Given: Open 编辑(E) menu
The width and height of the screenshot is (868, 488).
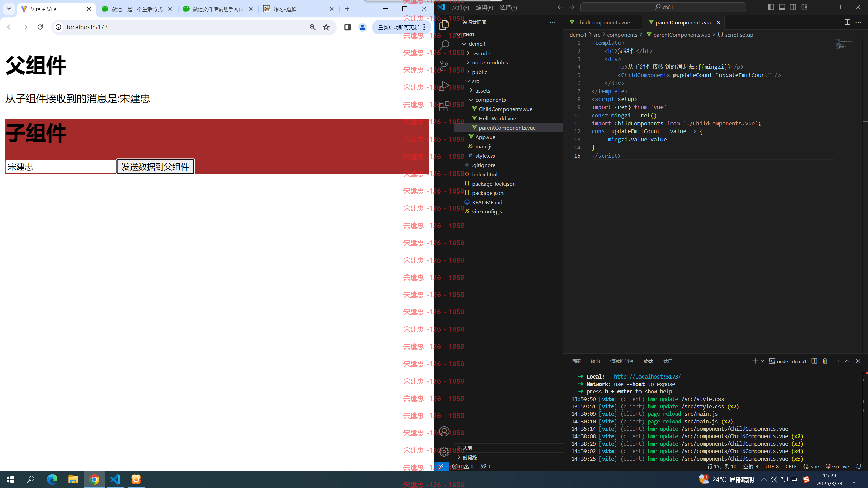Looking at the screenshot, I should click(485, 7).
